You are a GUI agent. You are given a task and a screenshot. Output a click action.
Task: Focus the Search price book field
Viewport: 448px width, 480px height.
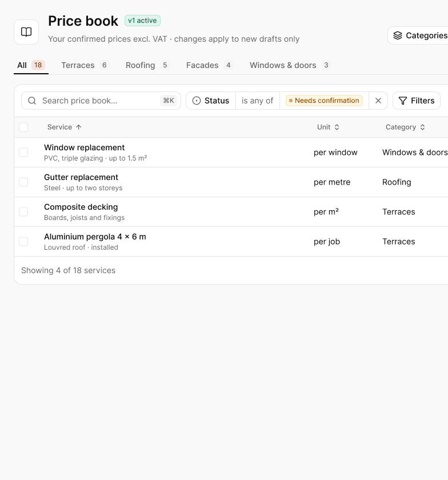coord(101,101)
